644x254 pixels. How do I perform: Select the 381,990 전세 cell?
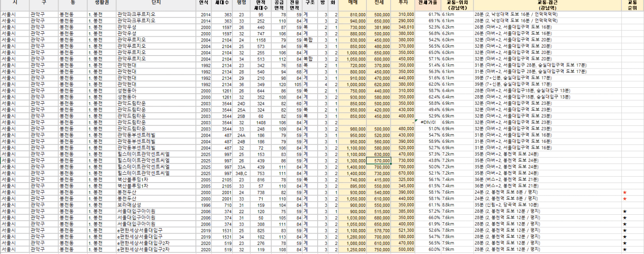point(379,27)
